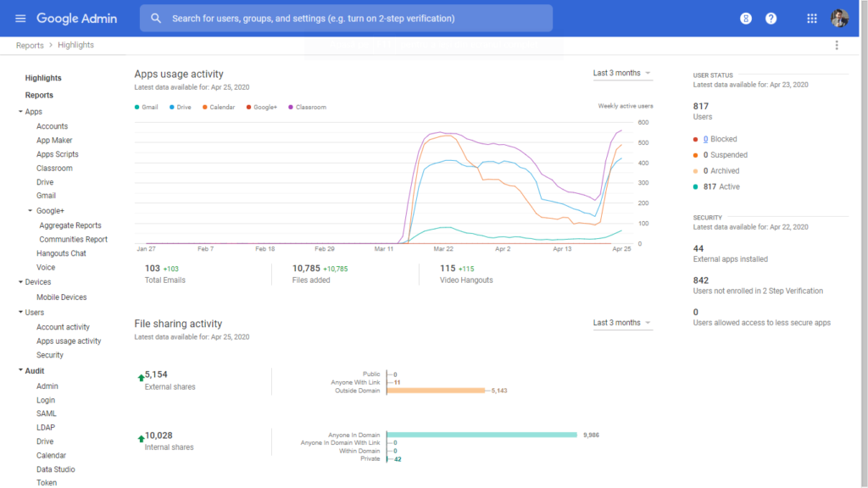Image resolution: width=868 pixels, height=488 pixels.
Task: Open Gmail report in sidebar
Action: tap(46, 196)
